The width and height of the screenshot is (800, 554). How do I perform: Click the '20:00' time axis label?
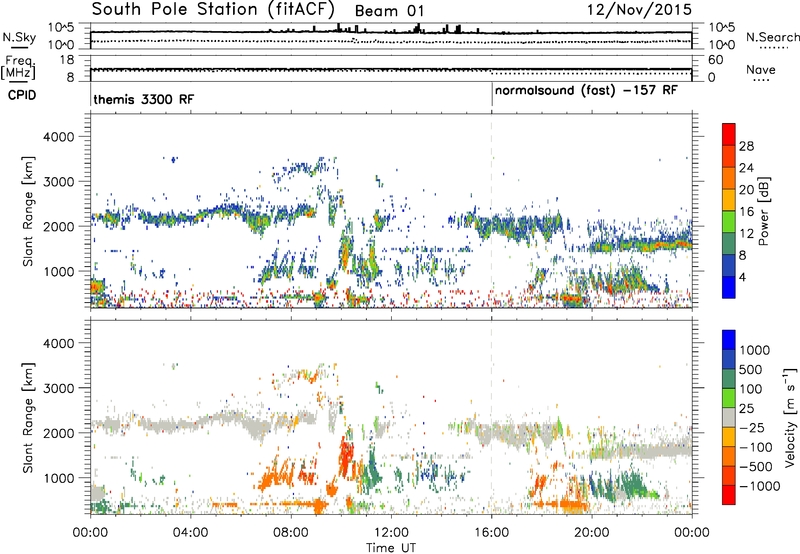pos(592,533)
